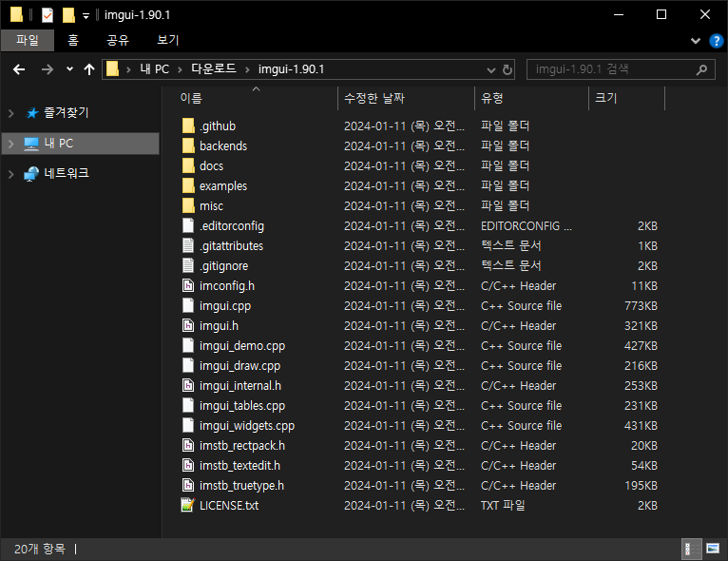Select the examples folder icon
The height and width of the screenshot is (561, 728).
(x=188, y=185)
